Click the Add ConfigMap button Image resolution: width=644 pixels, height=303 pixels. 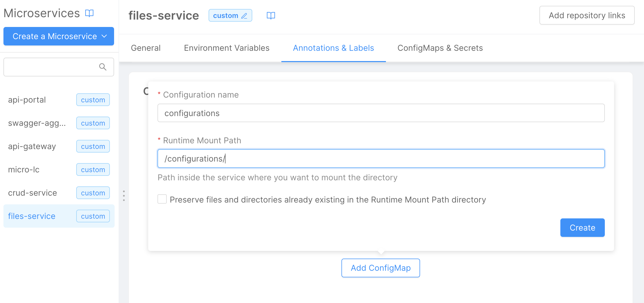tap(380, 268)
